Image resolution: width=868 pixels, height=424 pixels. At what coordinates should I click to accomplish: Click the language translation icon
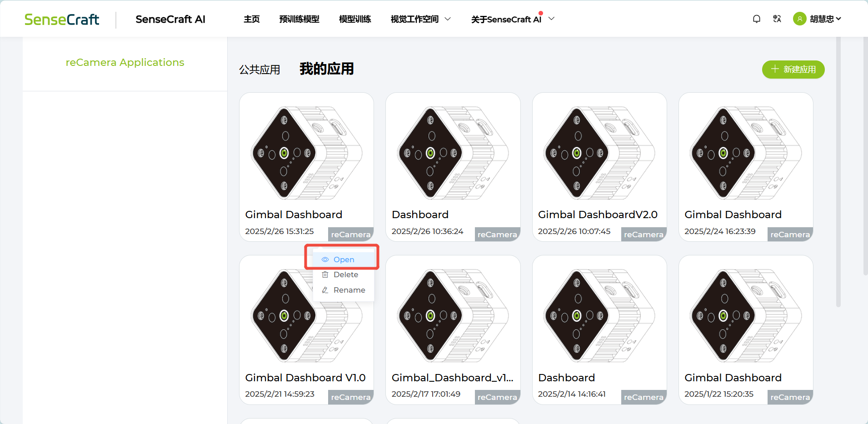tap(777, 19)
